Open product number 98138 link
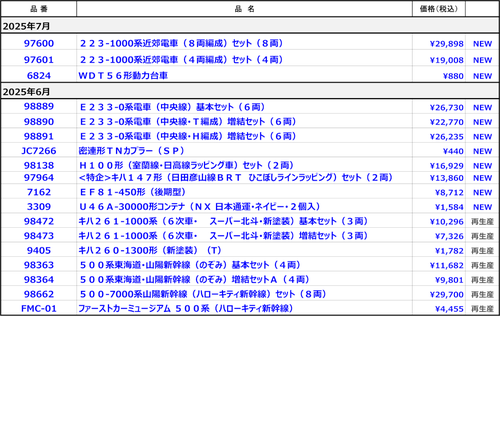Screen dimensions: 500x426 pos(39,166)
